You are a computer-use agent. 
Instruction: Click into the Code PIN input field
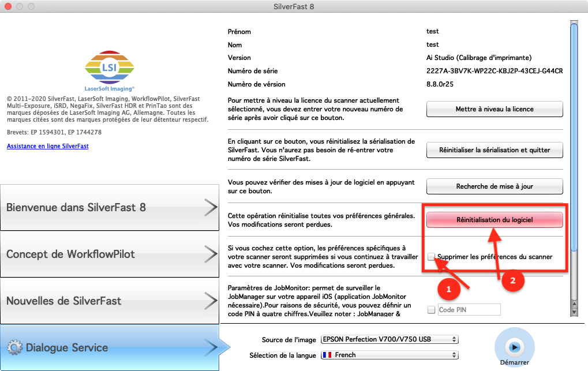pyautogui.click(x=469, y=310)
